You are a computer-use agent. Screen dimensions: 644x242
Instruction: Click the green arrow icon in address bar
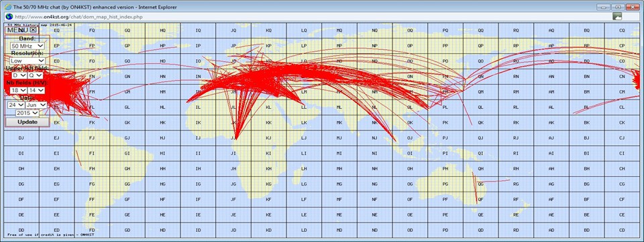617,16
